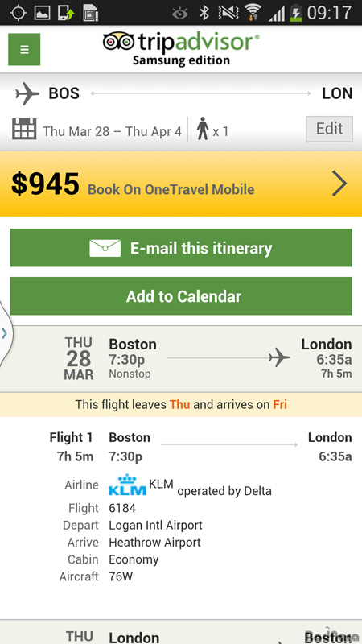
Task: Tap the envelope icon on E-mail button
Action: (105, 248)
